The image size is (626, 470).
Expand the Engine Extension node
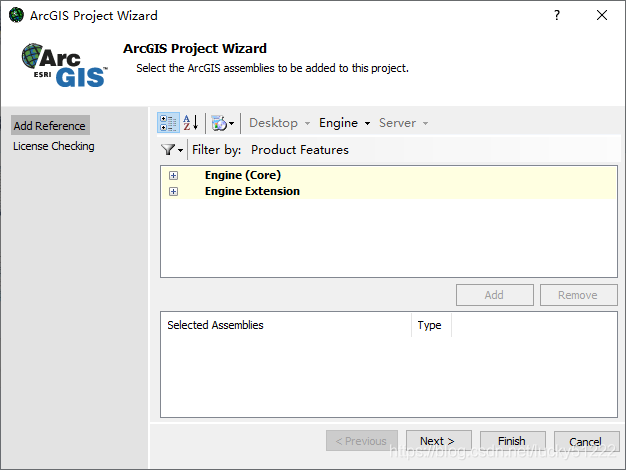[173, 191]
